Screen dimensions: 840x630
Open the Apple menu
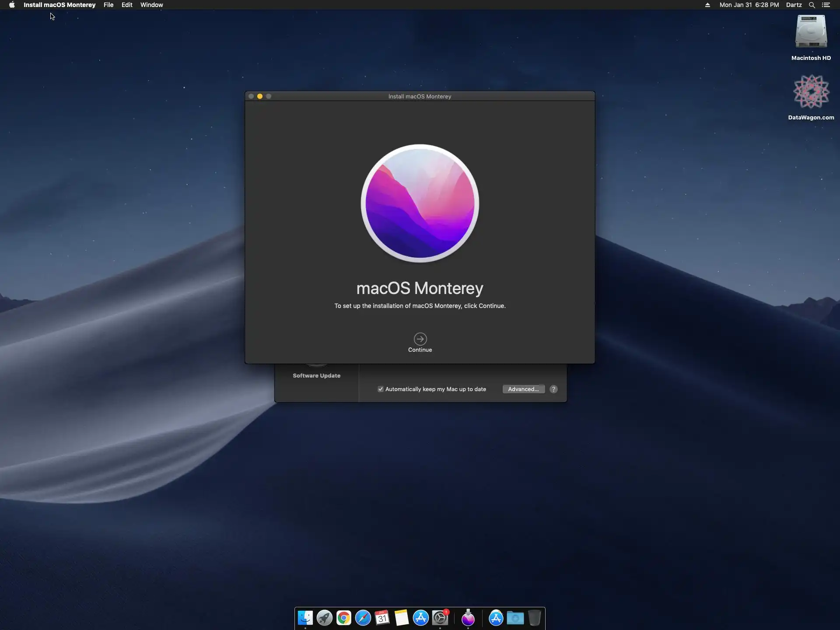[12, 5]
